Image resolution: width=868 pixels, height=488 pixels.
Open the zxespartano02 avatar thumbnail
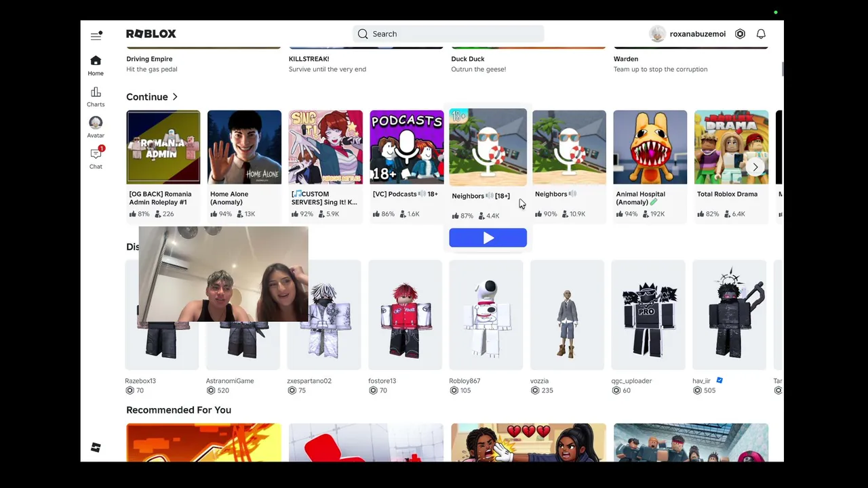[x=324, y=315]
